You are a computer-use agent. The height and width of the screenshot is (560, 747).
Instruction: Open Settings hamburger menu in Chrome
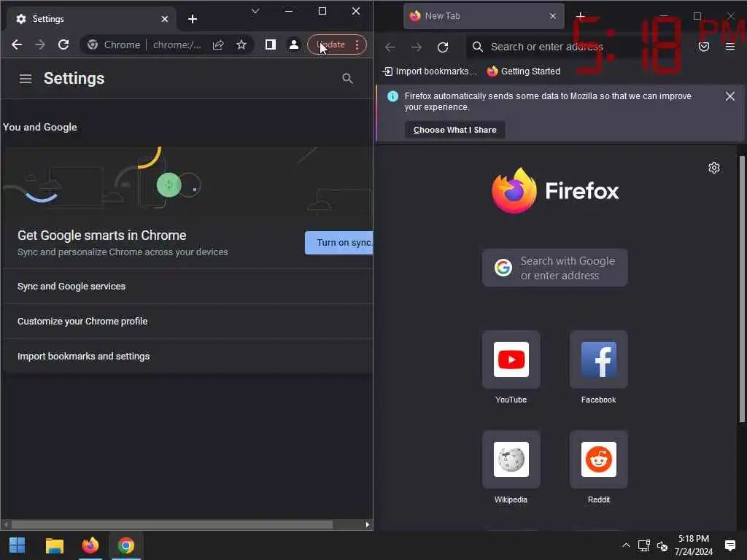26,79
